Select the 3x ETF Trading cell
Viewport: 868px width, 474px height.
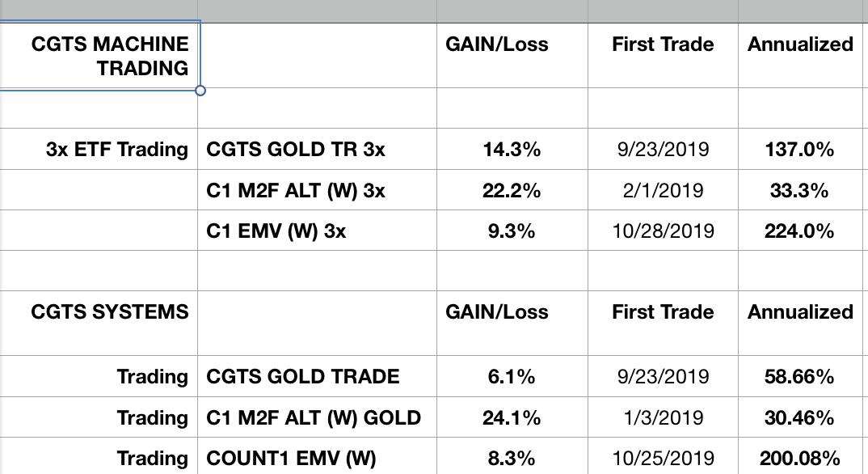[x=118, y=150]
